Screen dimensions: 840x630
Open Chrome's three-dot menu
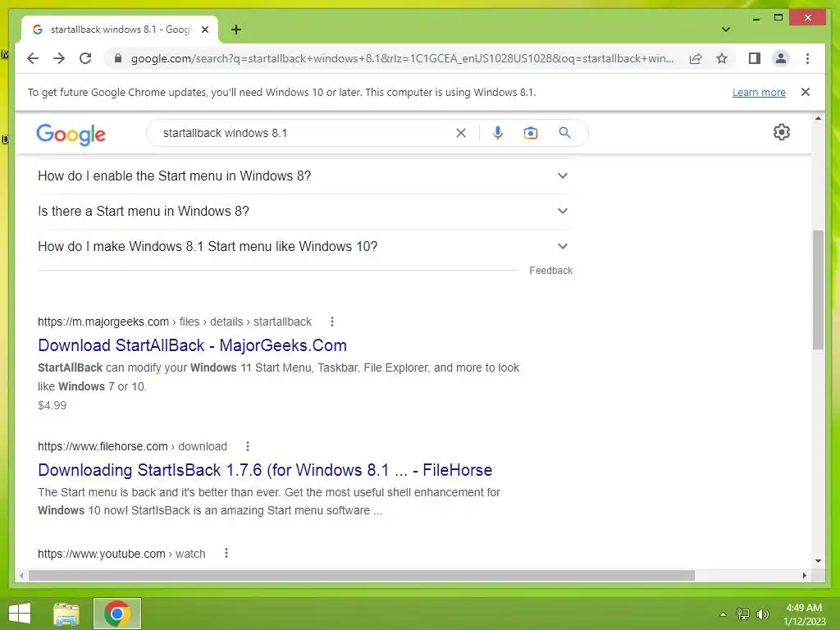point(807,58)
